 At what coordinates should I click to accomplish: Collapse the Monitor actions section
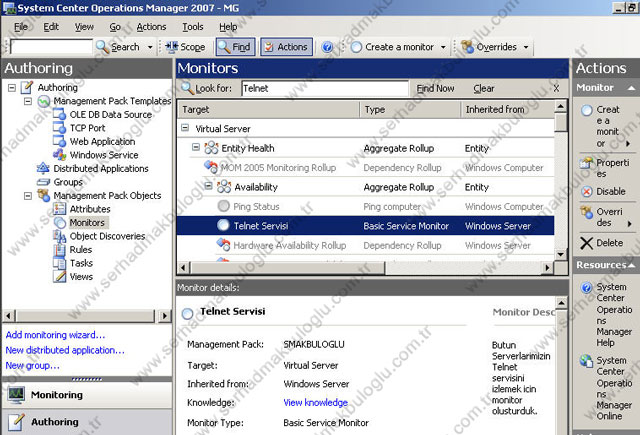pyautogui.click(x=631, y=88)
